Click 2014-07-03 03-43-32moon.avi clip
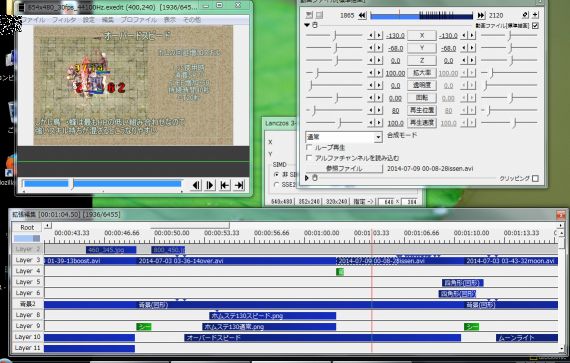Viewport: 570px width, 363px height. click(x=511, y=261)
